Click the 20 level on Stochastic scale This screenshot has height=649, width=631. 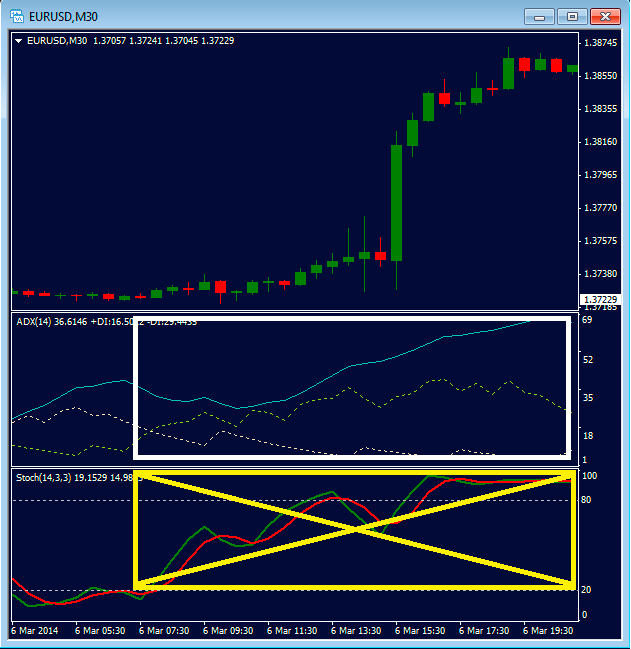coord(587,590)
